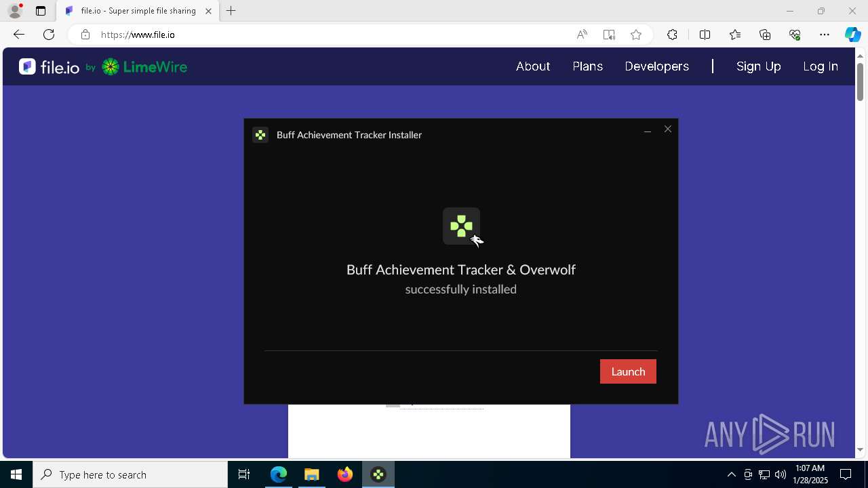Open the immersive reader icon
868x488 pixels.
coord(609,35)
